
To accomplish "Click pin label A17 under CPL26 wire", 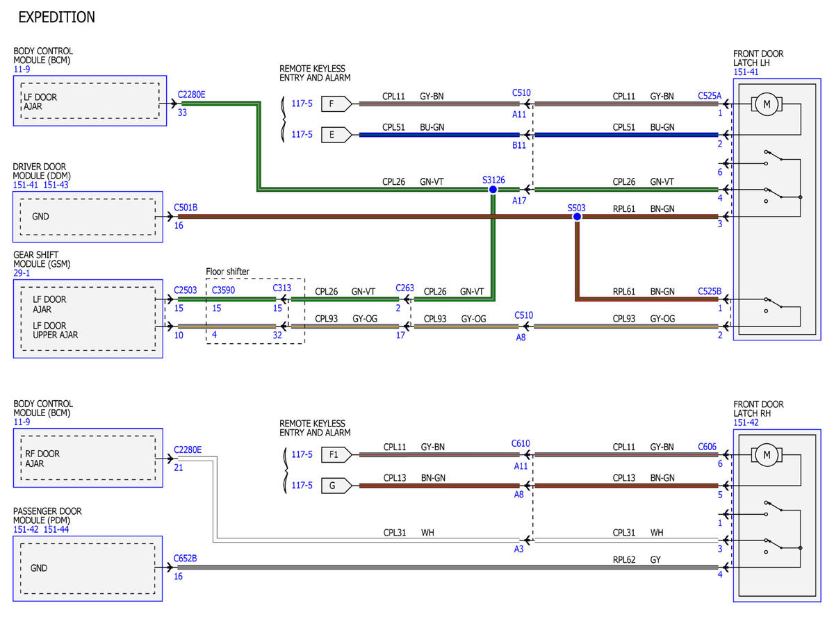I will tap(519, 201).
